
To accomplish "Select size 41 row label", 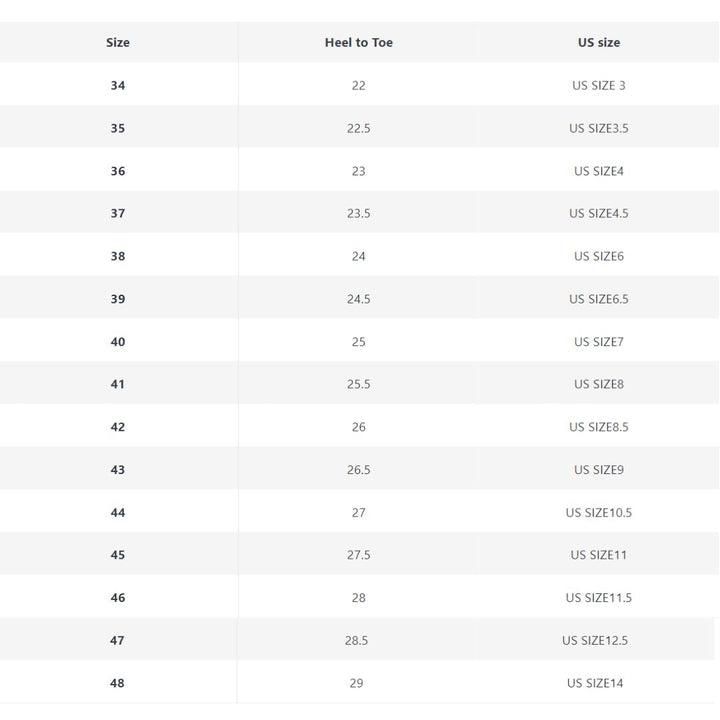I will click(x=118, y=384).
